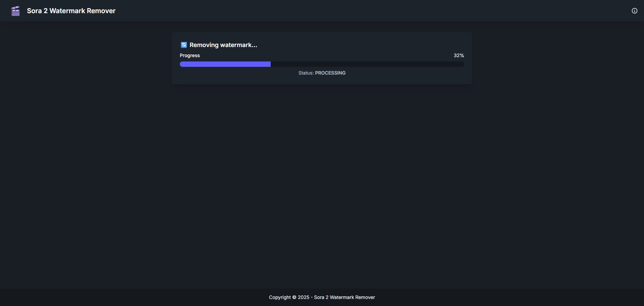The width and height of the screenshot is (644, 306).
Task: Click the word "Remover" in the header title
Action: (x=101, y=11)
